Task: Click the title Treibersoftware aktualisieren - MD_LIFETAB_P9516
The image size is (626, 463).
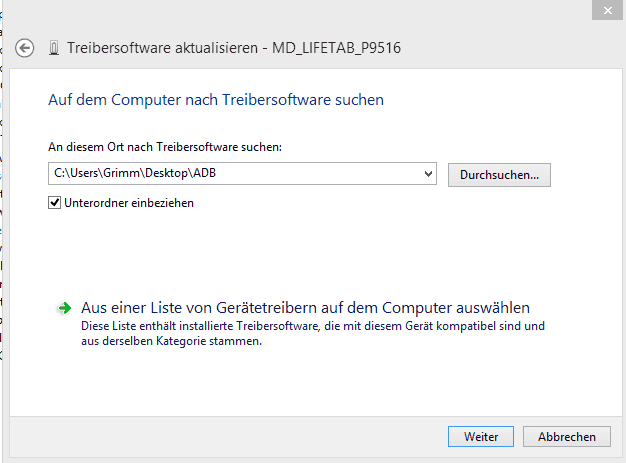Action: pyautogui.click(x=234, y=48)
